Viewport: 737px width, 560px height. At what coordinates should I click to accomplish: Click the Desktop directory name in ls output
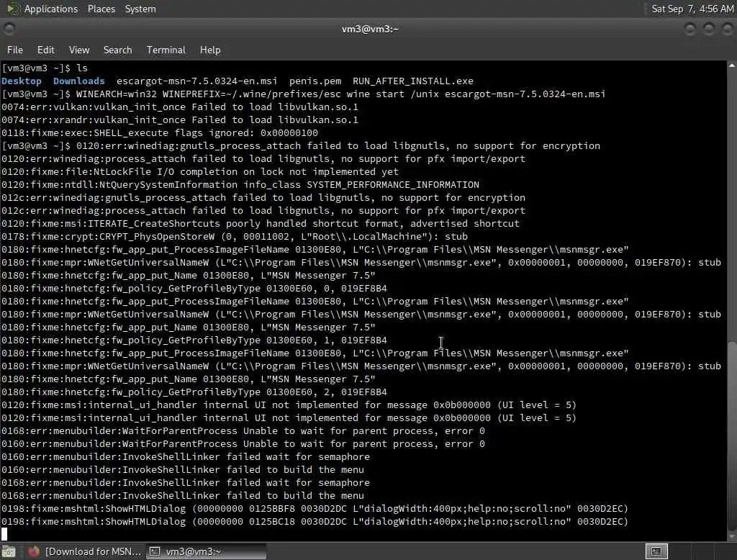tap(22, 81)
